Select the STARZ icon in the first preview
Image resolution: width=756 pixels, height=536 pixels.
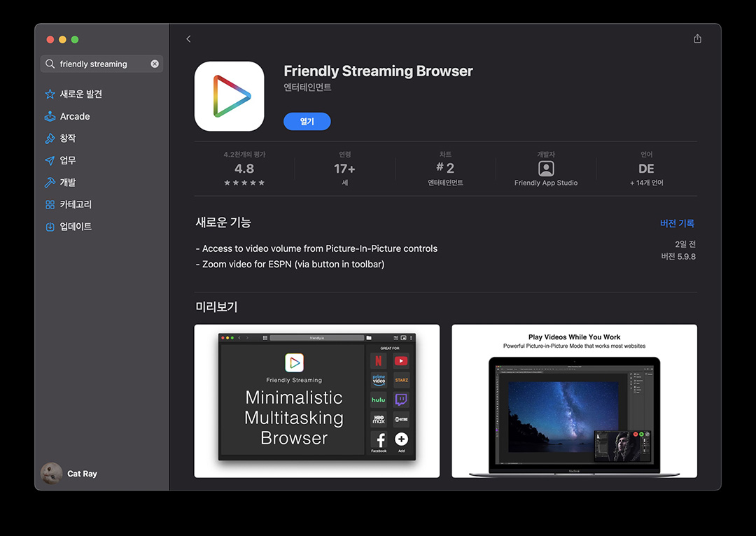(x=401, y=380)
